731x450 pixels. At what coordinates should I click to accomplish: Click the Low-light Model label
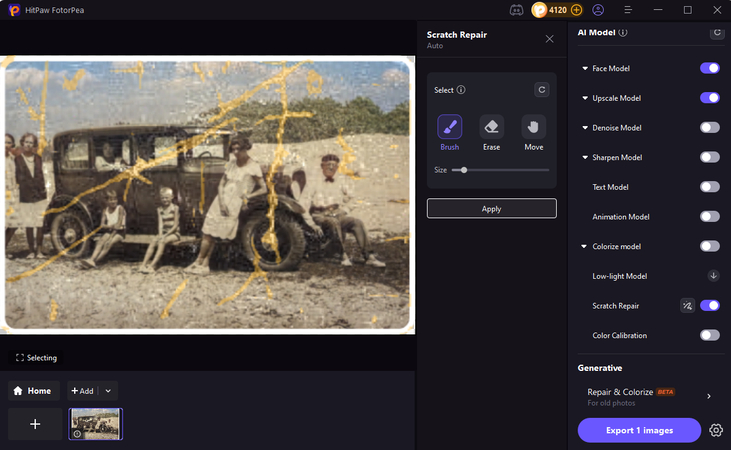(619, 276)
